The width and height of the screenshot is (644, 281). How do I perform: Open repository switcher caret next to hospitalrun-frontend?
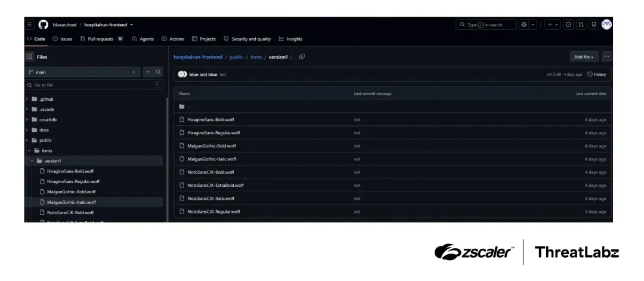pyautogui.click(x=131, y=24)
